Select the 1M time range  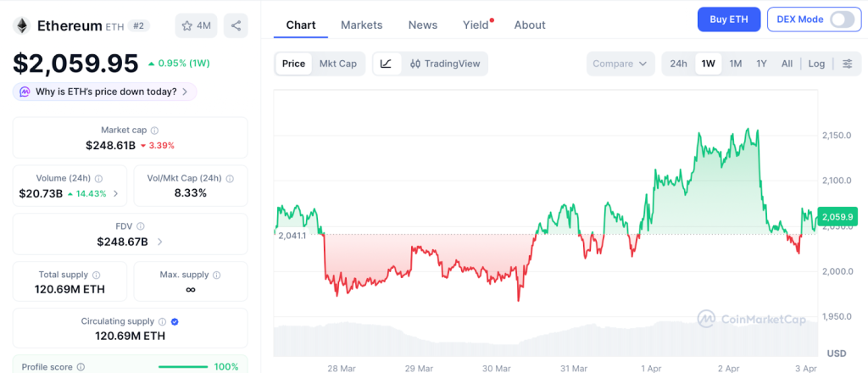tap(736, 64)
